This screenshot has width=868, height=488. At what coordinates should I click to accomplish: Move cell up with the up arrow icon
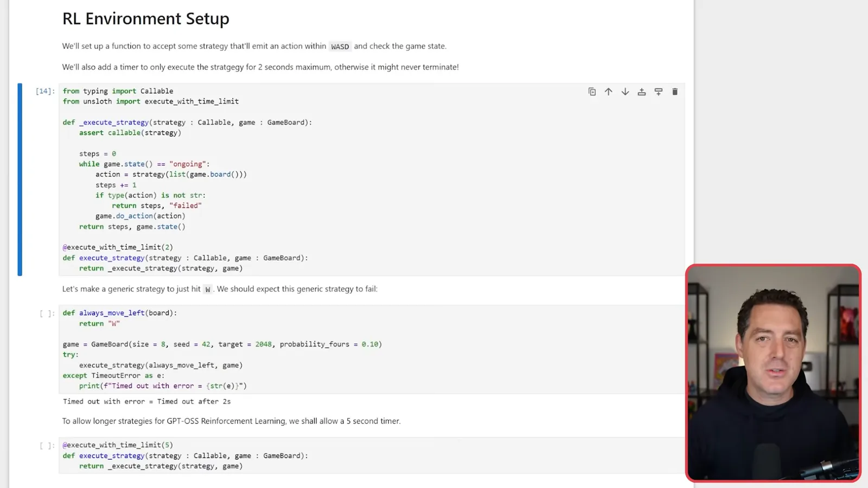tap(609, 92)
